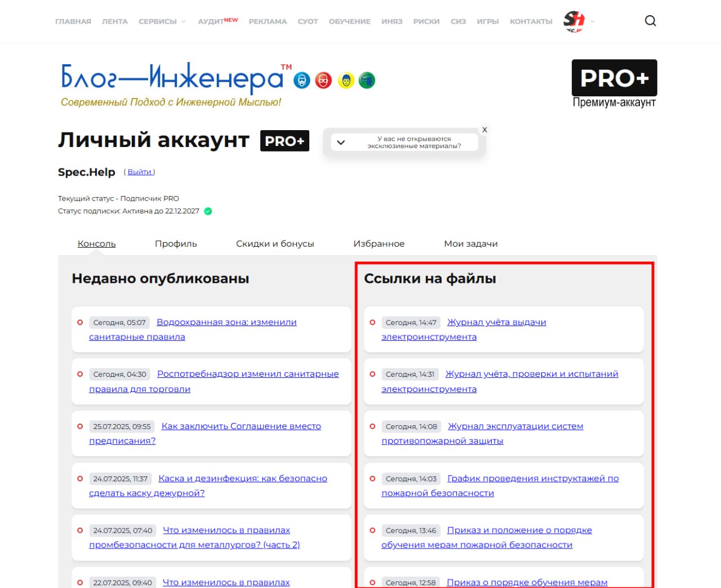Click the Сегодня, 05:07 date label

[119, 323]
